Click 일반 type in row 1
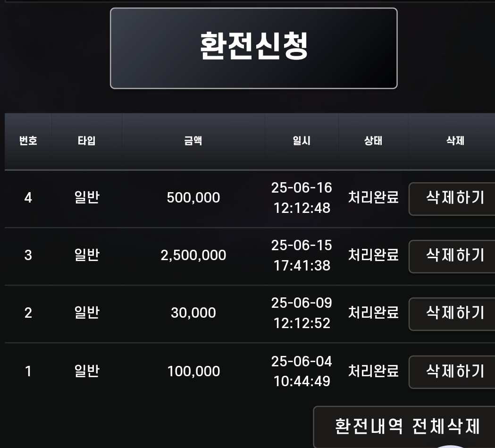The height and width of the screenshot is (448, 495). (87, 371)
